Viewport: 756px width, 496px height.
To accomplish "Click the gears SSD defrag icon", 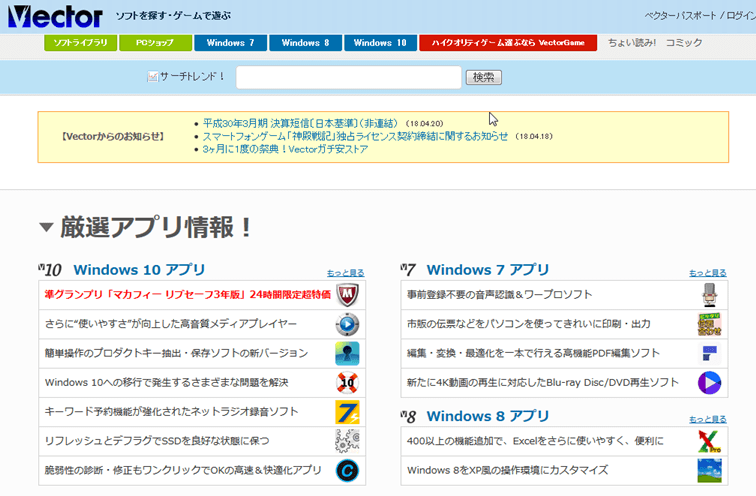I will click(x=347, y=441).
